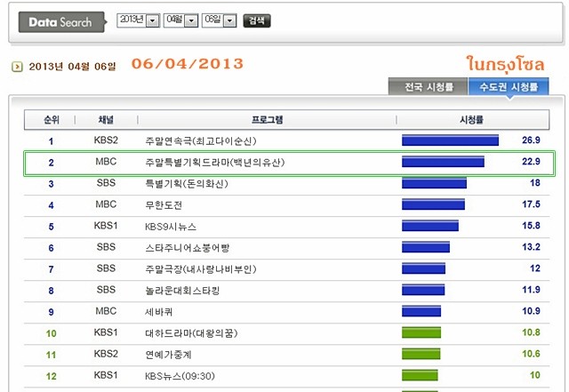
Task: Click the 무한도전 program name
Action: click(164, 205)
